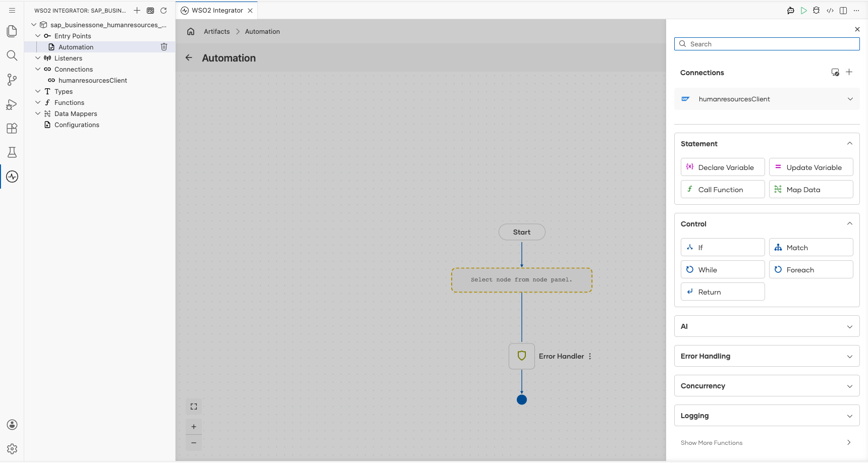Open the WSO2 Integrator activity view
The height and width of the screenshot is (463, 868).
tap(12, 177)
